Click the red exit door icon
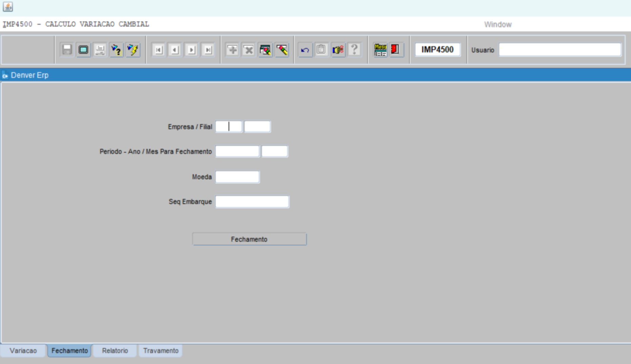Viewport: 631px width, 364px height. coord(395,50)
